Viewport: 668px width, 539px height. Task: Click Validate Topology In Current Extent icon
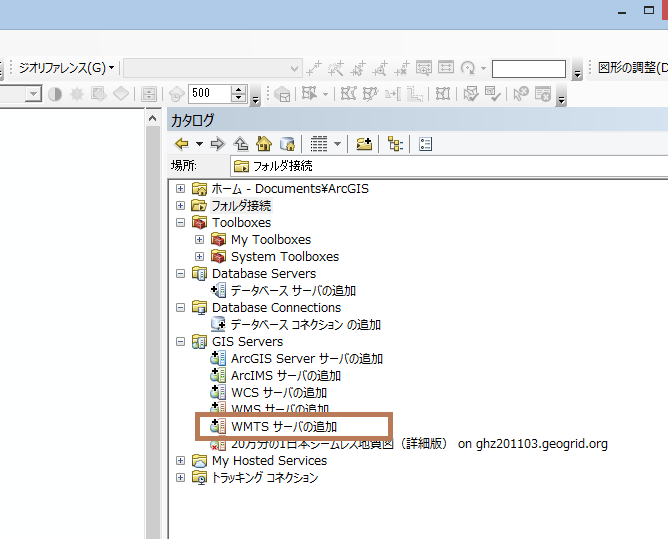pos(492,94)
